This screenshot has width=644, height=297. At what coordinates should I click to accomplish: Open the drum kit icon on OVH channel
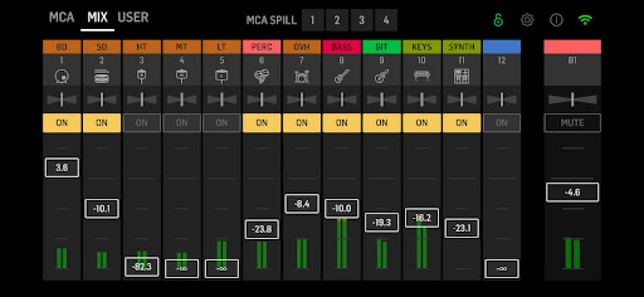point(301,75)
